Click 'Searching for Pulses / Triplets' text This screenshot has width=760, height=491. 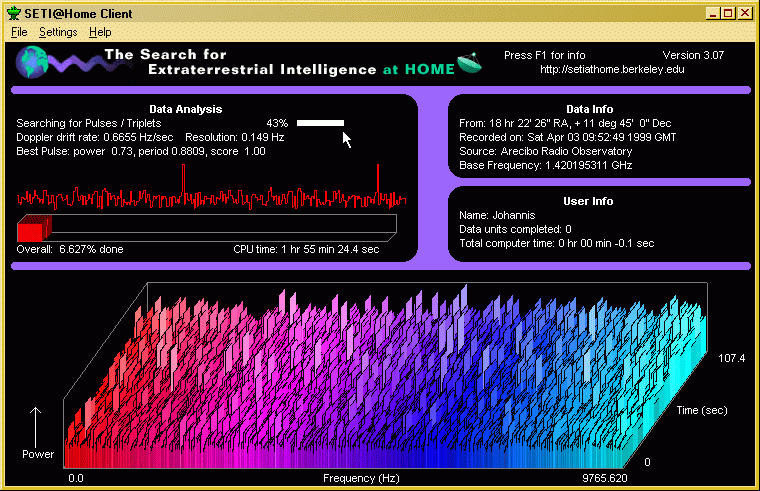(x=89, y=123)
